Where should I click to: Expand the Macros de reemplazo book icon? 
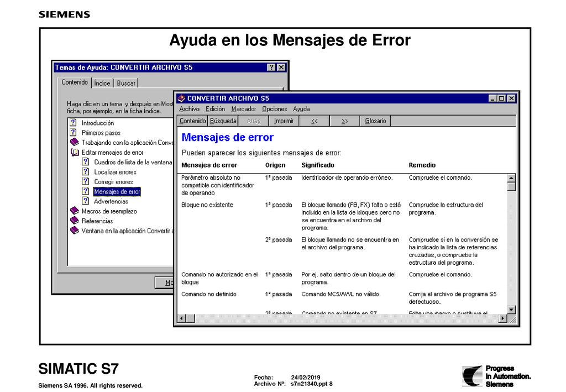pos(75,211)
